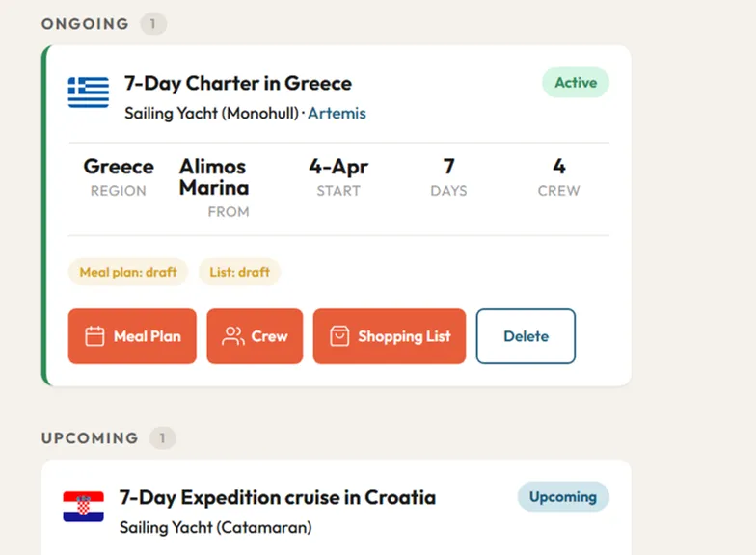This screenshot has height=555, width=756.
Task: Open '7-Day Expedition cruise in Croatia' title
Action: (278, 497)
